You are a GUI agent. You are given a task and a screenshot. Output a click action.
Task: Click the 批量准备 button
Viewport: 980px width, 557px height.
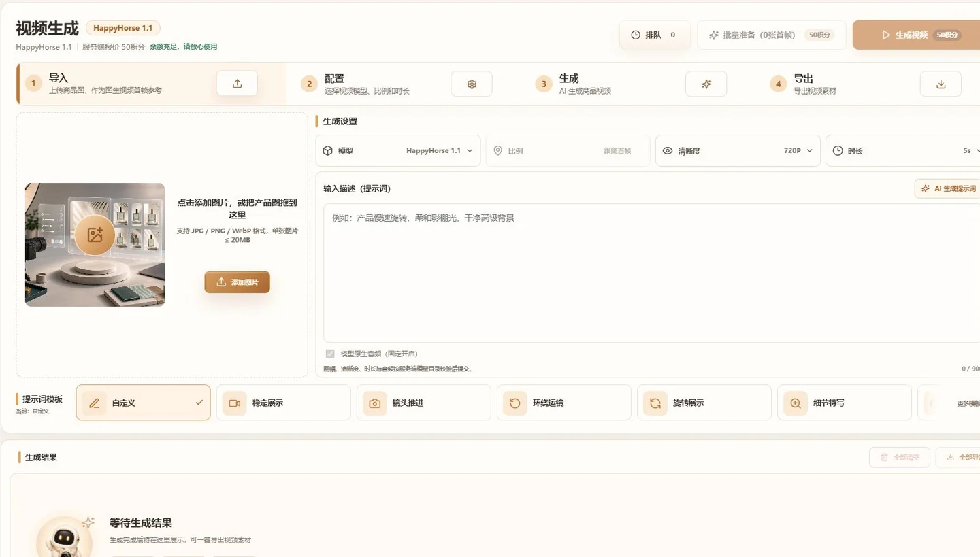point(771,35)
